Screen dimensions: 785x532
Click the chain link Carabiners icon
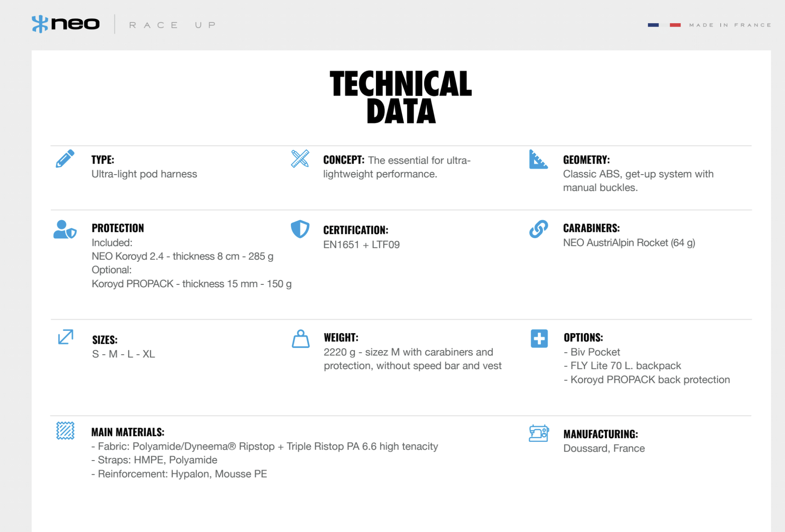click(539, 229)
